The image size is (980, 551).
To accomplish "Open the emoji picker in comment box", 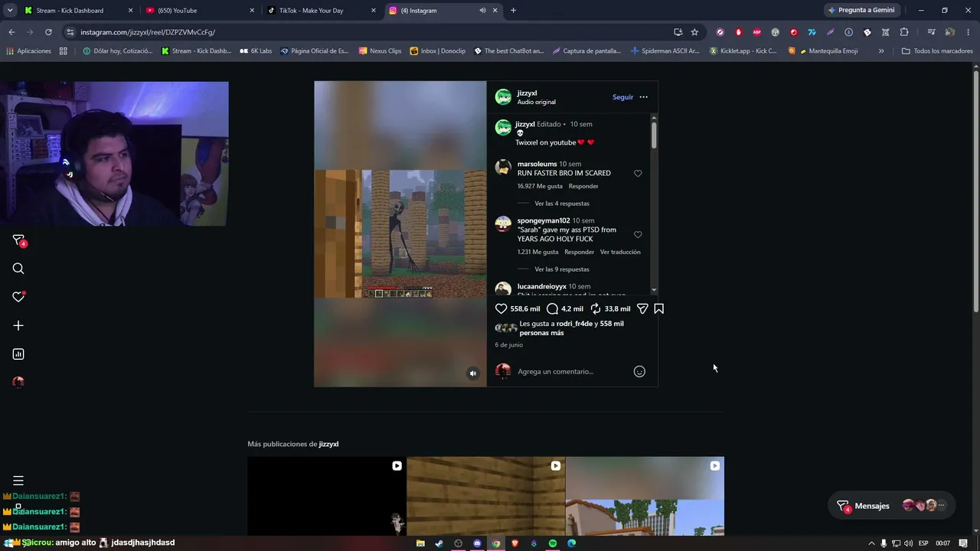I will point(639,372).
